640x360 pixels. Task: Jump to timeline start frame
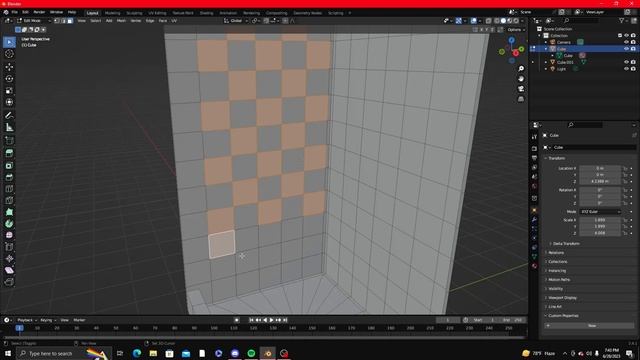click(251, 320)
